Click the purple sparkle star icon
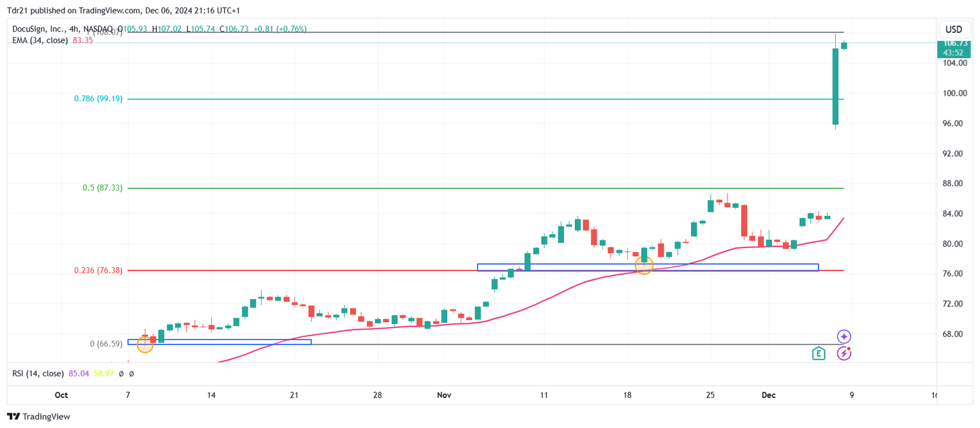Screen dimensions: 980x428 click(844, 336)
